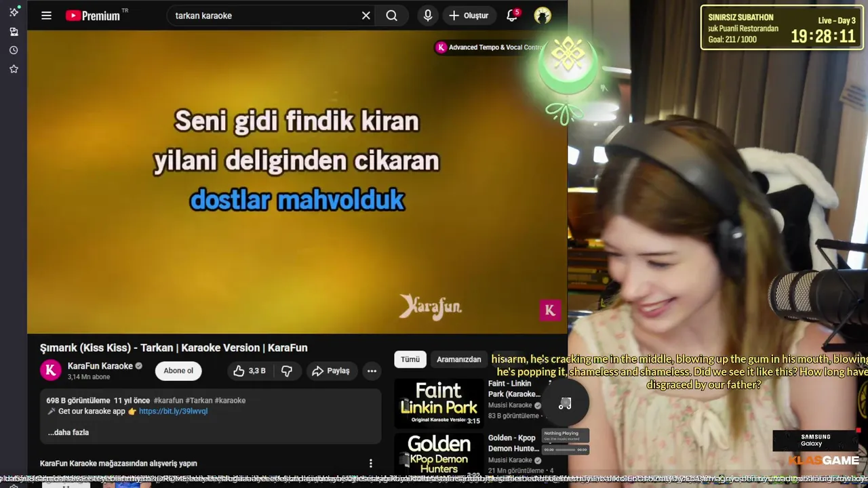Screen dimensions: 868x488
Task: Open the KaraFun store section three-dot menu
Action: [370, 464]
